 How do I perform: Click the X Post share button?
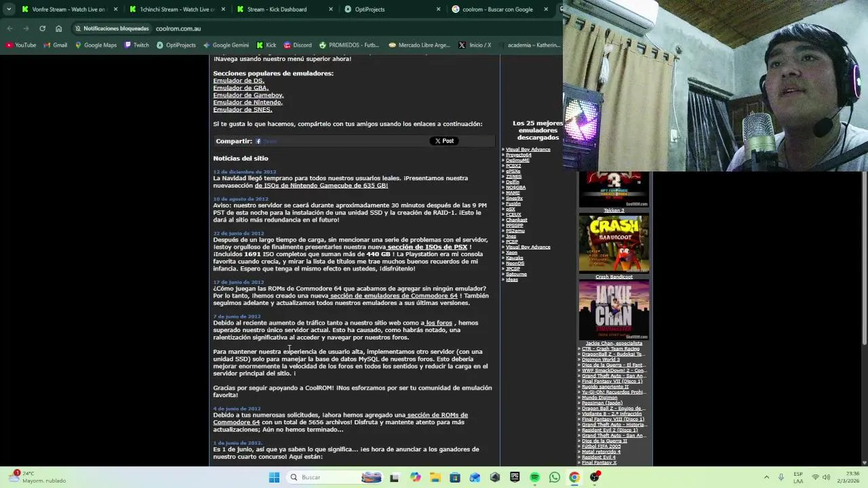(445, 141)
